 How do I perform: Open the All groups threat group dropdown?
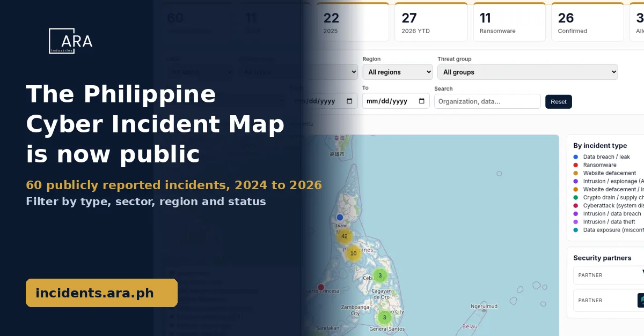[x=528, y=72]
